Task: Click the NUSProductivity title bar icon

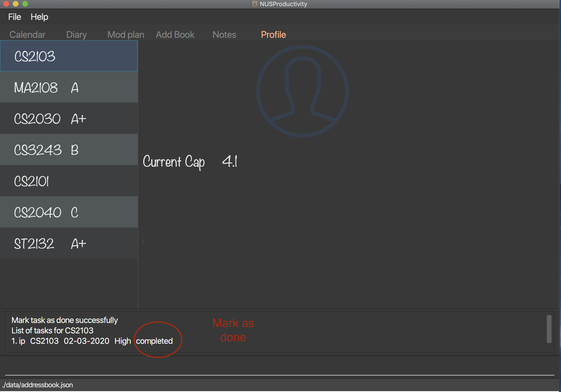Action: tap(254, 4)
